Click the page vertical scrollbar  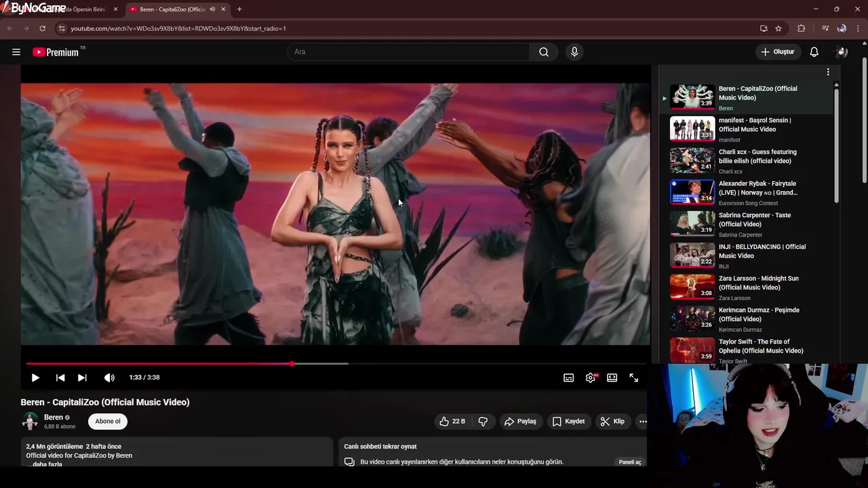pyautogui.click(x=865, y=119)
